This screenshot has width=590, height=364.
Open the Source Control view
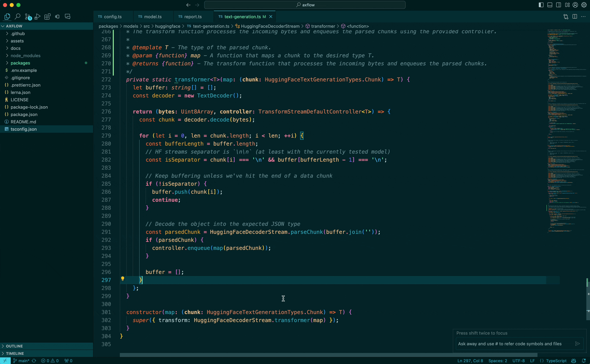click(x=28, y=17)
